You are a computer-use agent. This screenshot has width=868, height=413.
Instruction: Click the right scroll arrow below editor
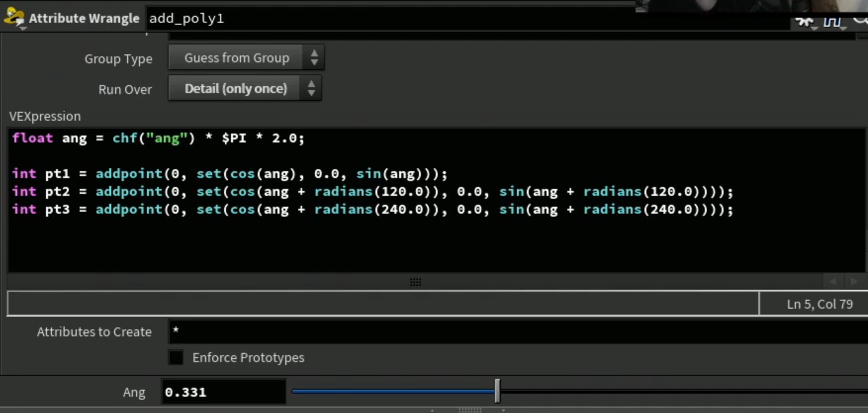coord(854,281)
